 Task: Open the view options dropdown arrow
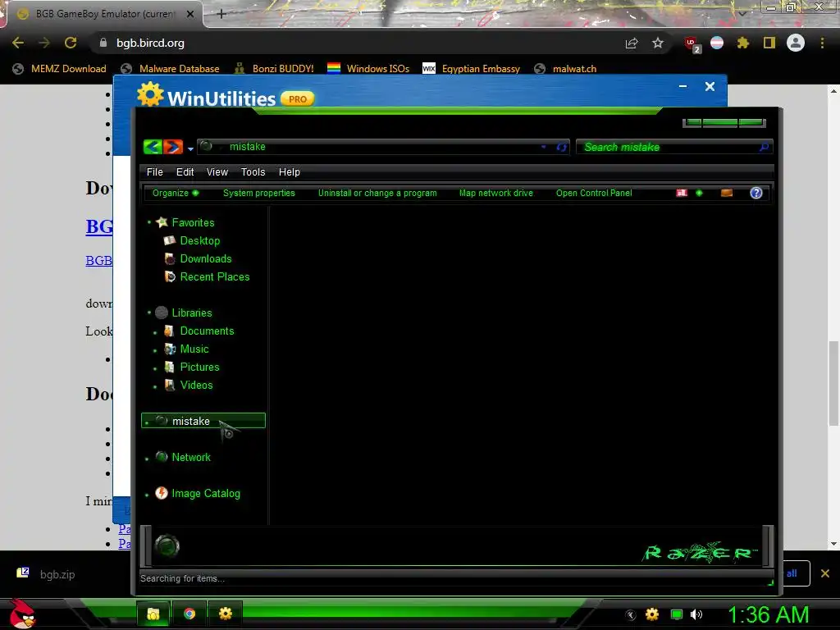699,193
